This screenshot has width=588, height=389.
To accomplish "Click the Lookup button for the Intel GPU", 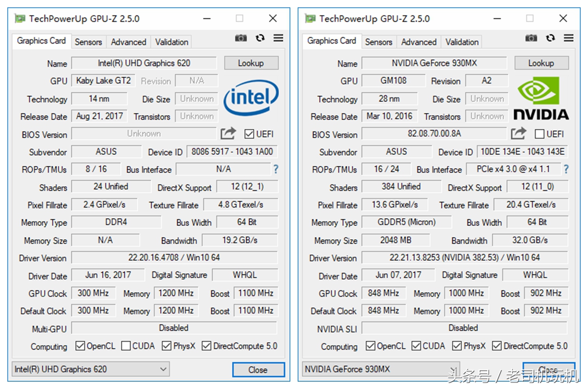I will 251,63.
